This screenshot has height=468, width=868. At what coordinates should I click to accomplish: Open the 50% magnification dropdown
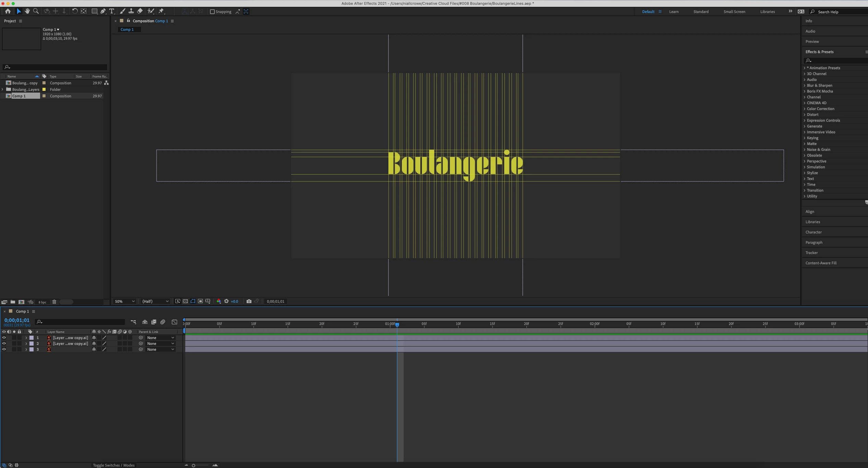coord(125,301)
